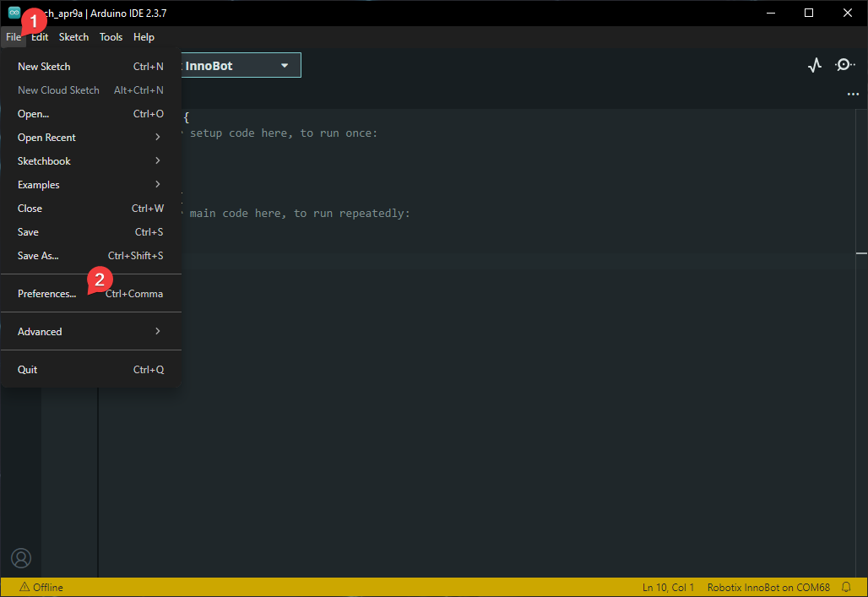Open the Serial Monitor

[x=844, y=65]
